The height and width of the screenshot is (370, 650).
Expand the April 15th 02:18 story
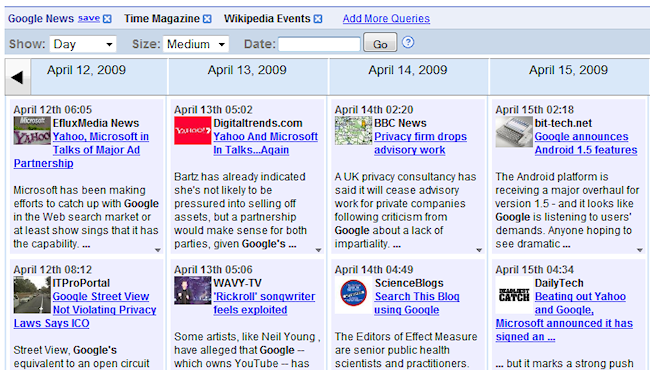(x=640, y=250)
